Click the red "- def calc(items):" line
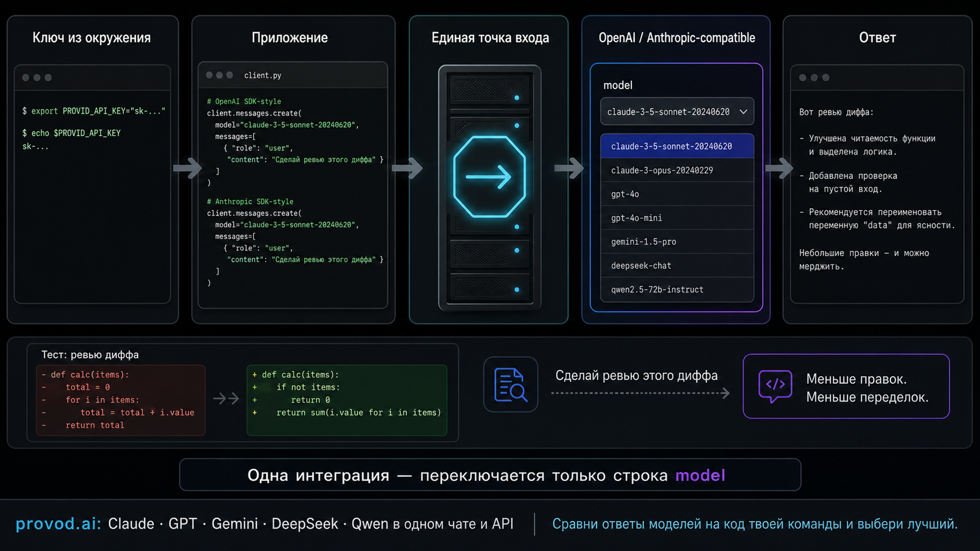 coord(85,375)
